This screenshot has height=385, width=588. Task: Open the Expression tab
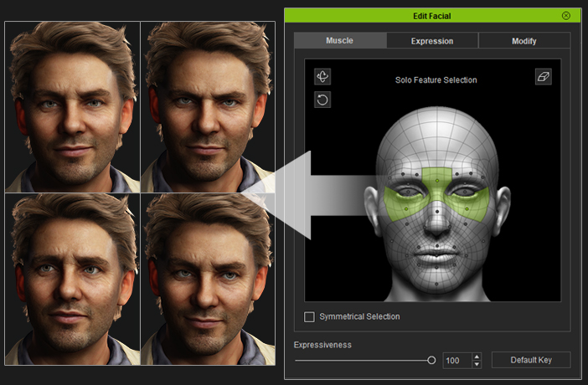[x=432, y=40]
